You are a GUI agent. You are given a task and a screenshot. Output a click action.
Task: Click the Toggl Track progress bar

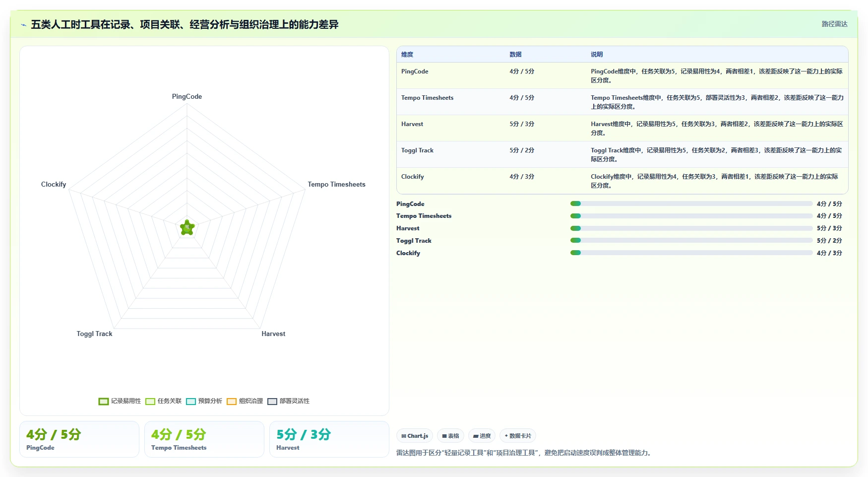(x=691, y=240)
